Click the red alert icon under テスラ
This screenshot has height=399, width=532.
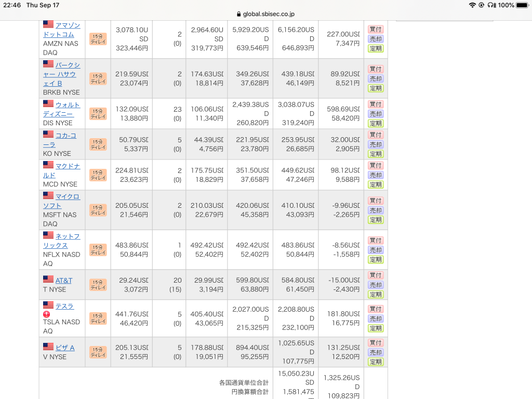tap(46, 314)
